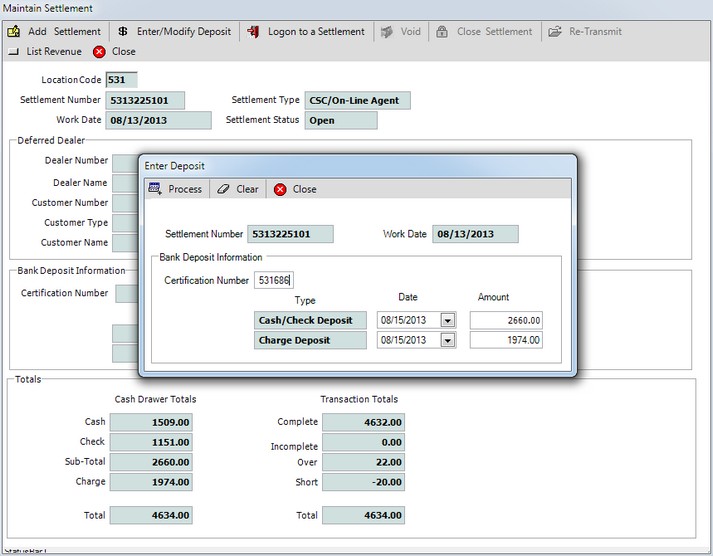This screenshot has width=713, height=556.
Task: Click Process label in Enter Deposit dialog
Action: pos(185,189)
